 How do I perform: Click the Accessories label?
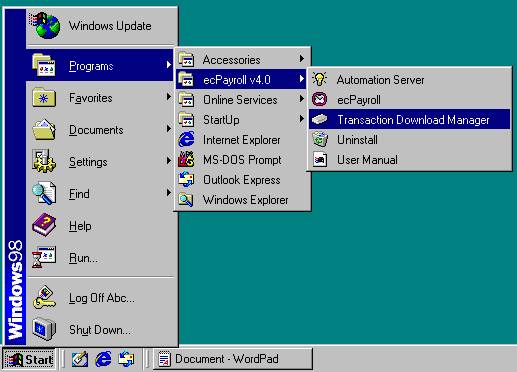point(231,60)
